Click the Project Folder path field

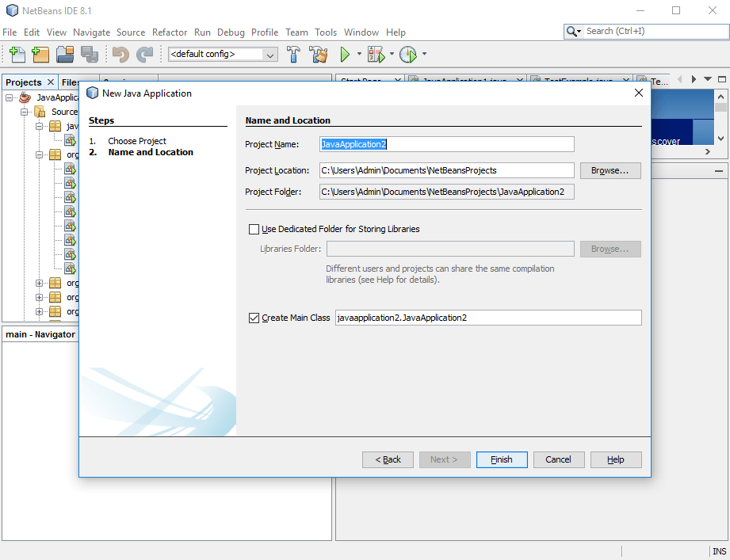coord(447,192)
